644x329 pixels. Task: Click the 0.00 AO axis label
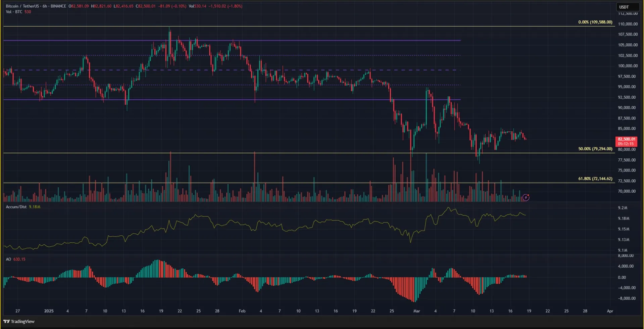(622, 277)
